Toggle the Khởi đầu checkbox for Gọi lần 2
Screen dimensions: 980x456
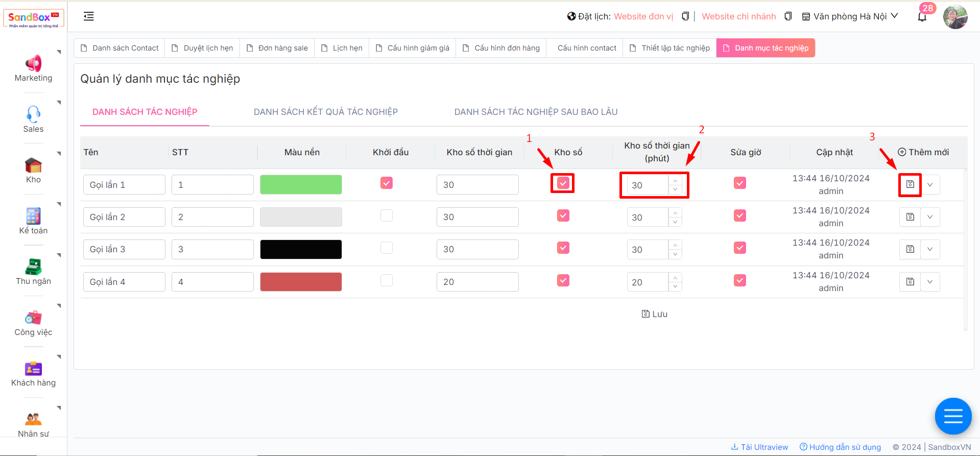click(387, 215)
